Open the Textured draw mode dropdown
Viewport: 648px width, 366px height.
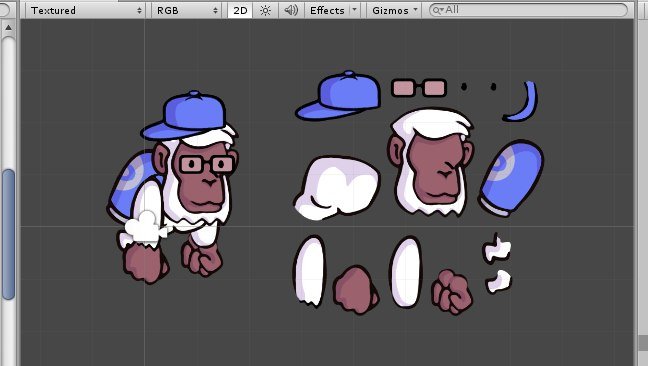[x=85, y=10]
